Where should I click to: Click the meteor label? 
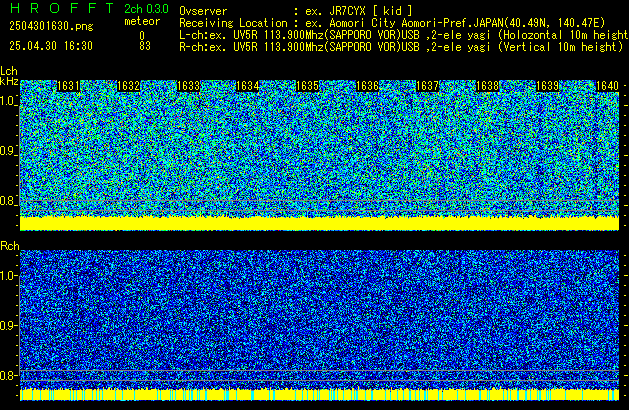coord(142,21)
